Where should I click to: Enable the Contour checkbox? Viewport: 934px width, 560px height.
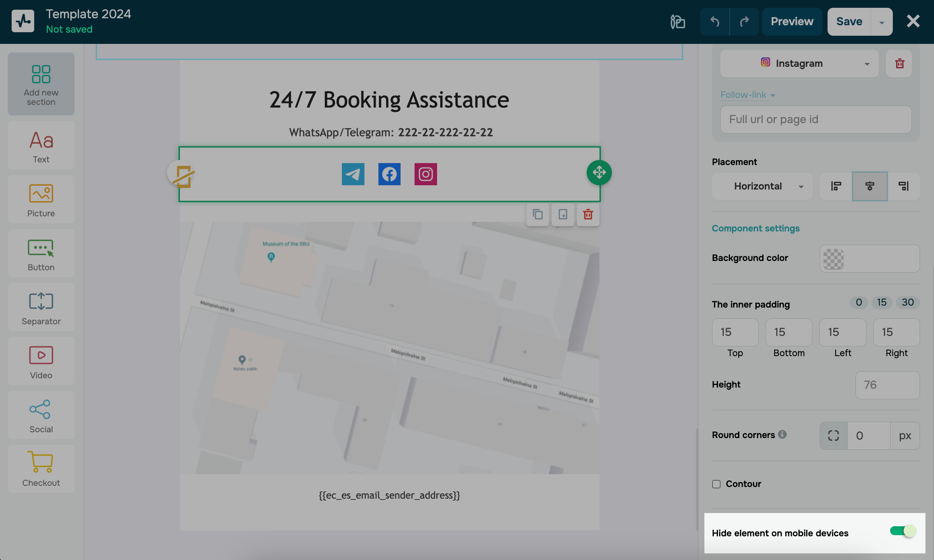(716, 484)
